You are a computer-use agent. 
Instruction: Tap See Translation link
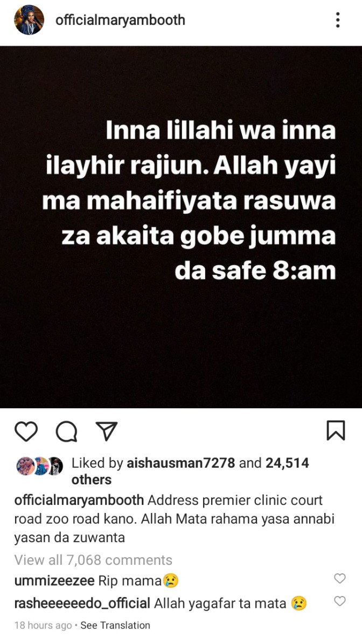coord(115,626)
